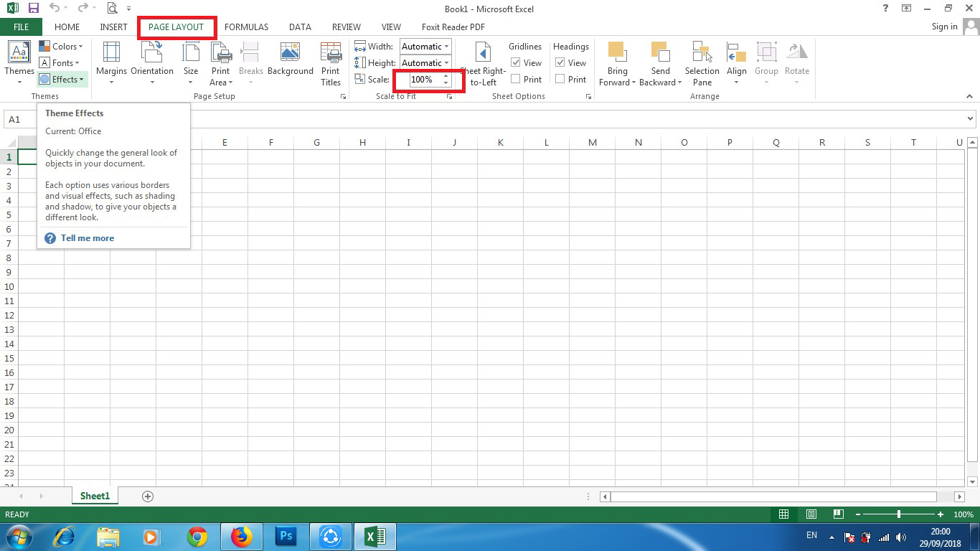This screenshot has width=980, height=551.
Task: Click zoom out minus button
Action: click(857, 514)
